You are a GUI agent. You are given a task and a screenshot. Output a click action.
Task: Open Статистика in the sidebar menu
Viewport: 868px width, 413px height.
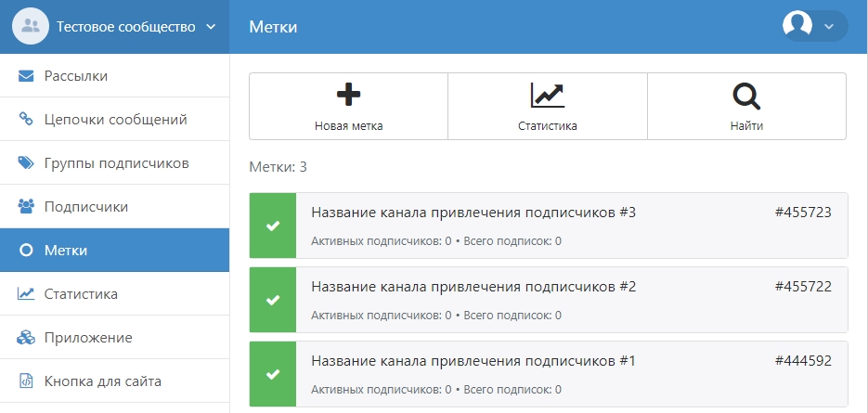[81, 294]
